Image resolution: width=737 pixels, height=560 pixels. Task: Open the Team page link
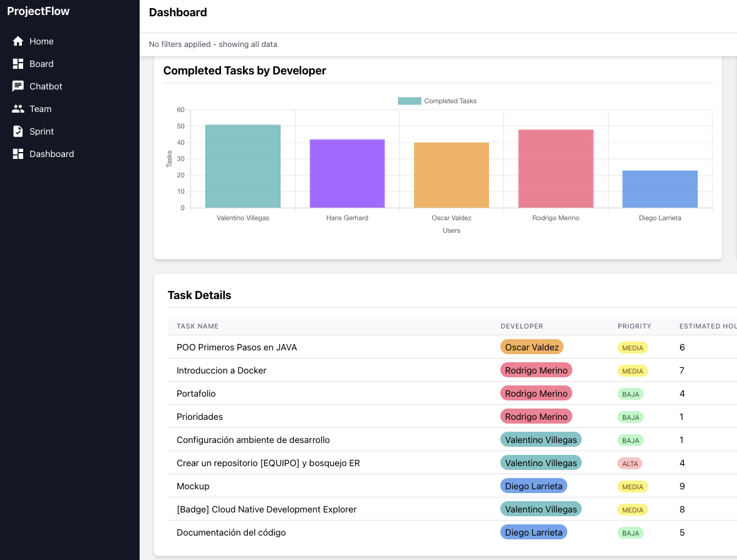pyautogui.click(x=40, y=108)
